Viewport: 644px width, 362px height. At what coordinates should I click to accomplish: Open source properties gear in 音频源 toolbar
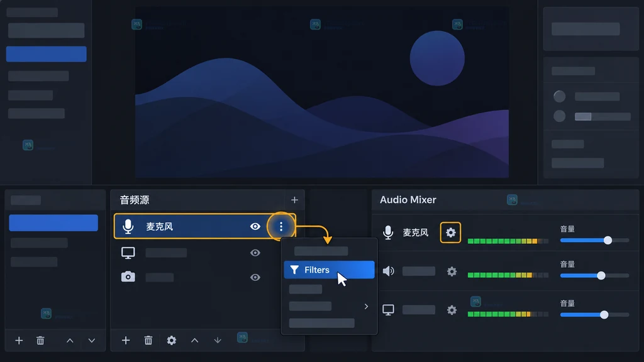tap(171, 340)
